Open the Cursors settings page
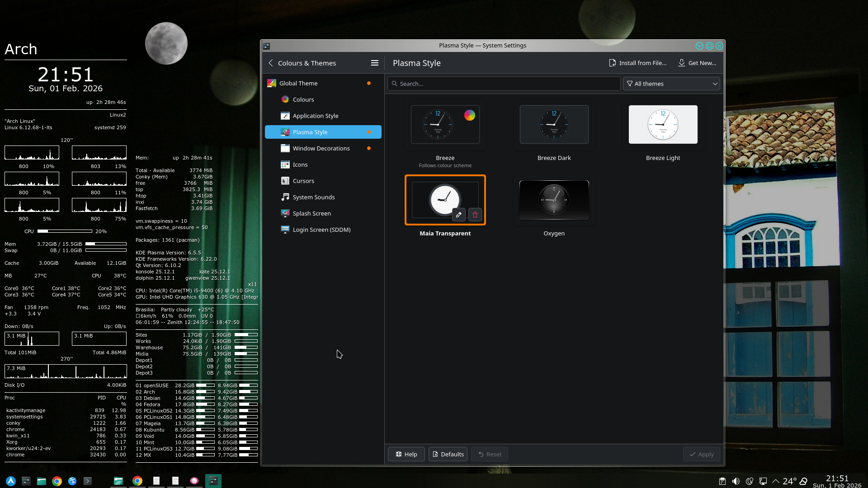The image size is (868, 488). click(x=303, y=181)
